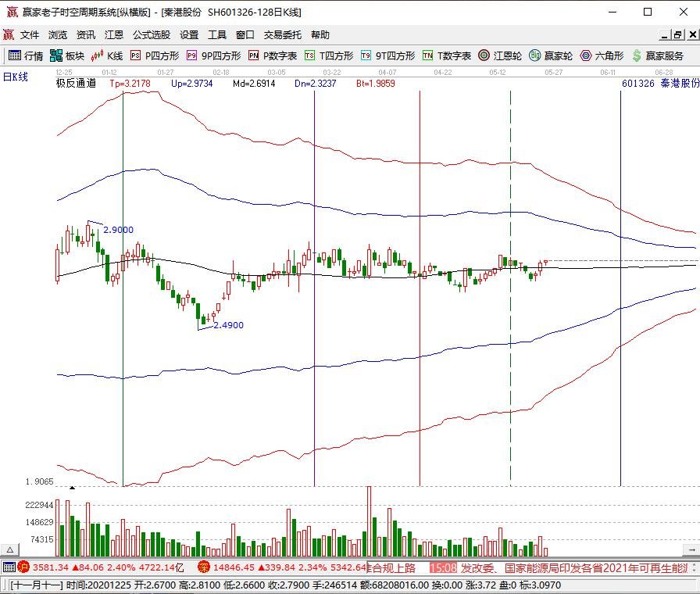The width and height of the screenshot is (700, 594).
Task: Click the 极反通道 indicator name
Action: [76, 84]
